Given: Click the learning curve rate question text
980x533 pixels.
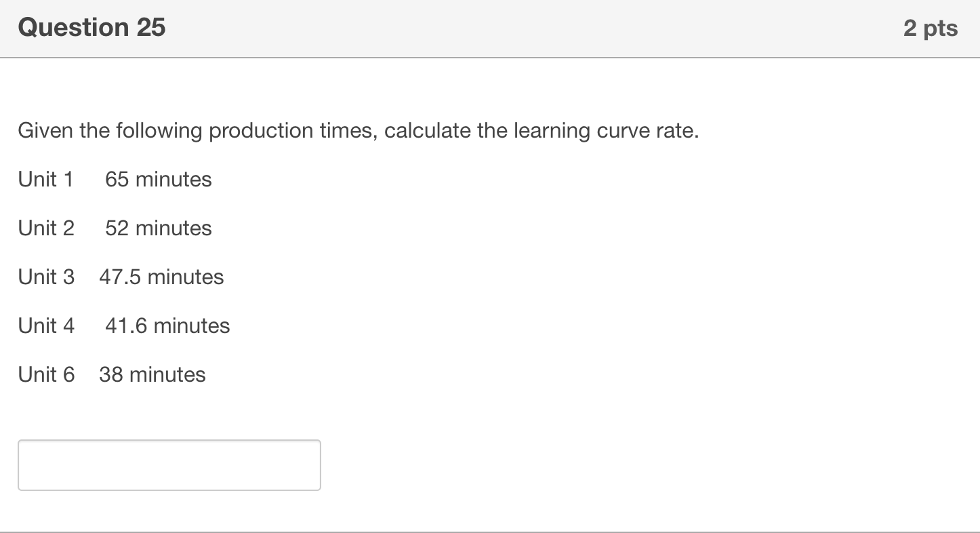Looking at the screenshot, I should (358, 130).
